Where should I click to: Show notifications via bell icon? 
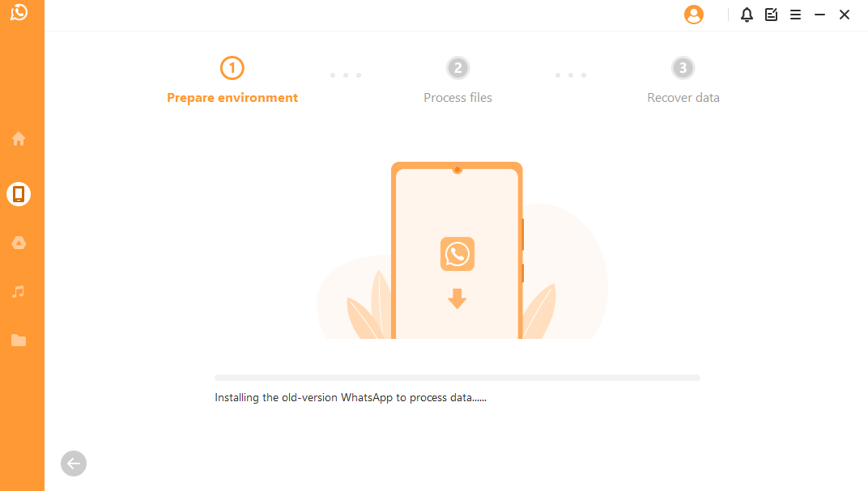(x=747, y=15)
